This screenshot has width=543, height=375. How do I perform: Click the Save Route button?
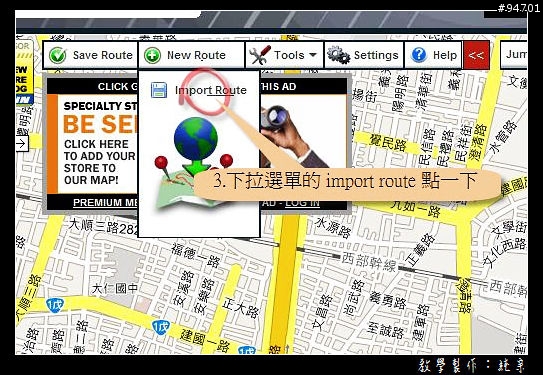point(90,55)
